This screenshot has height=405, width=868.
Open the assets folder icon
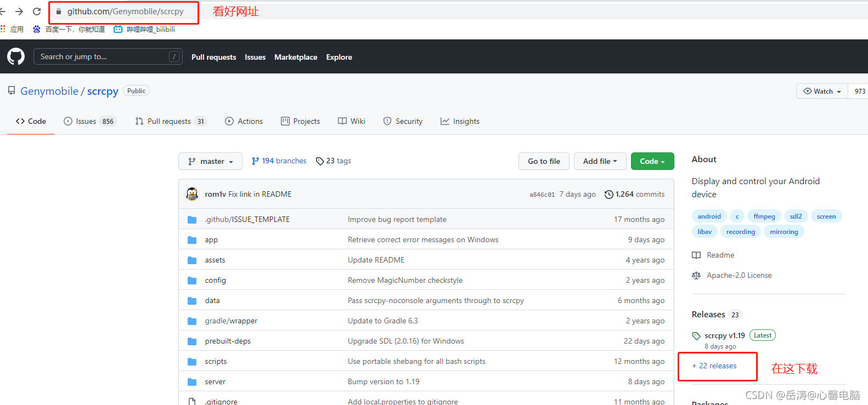point(192,260)
